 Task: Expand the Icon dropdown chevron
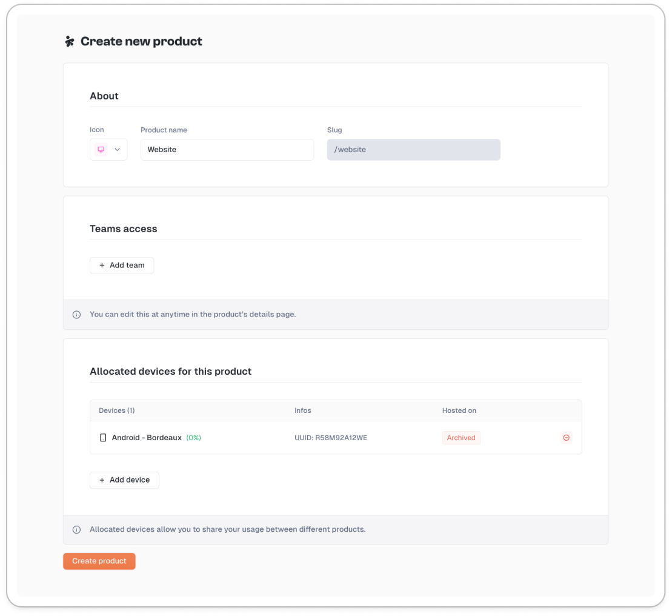(x=118, y=150)
